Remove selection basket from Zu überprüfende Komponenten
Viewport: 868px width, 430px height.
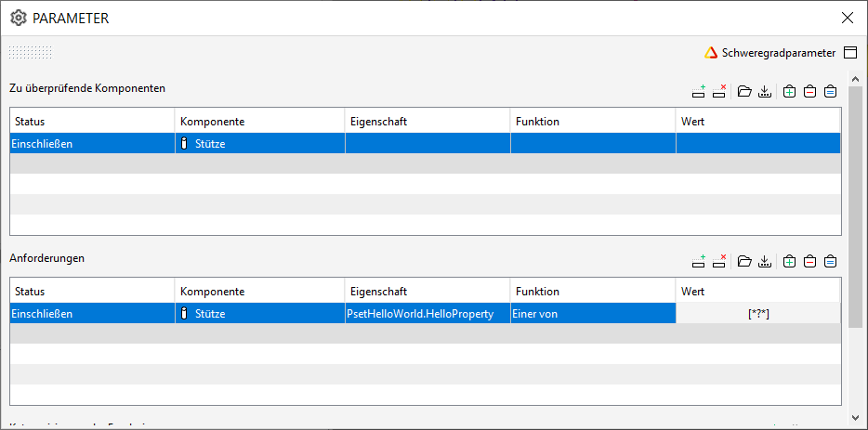(x=809, y=91)
